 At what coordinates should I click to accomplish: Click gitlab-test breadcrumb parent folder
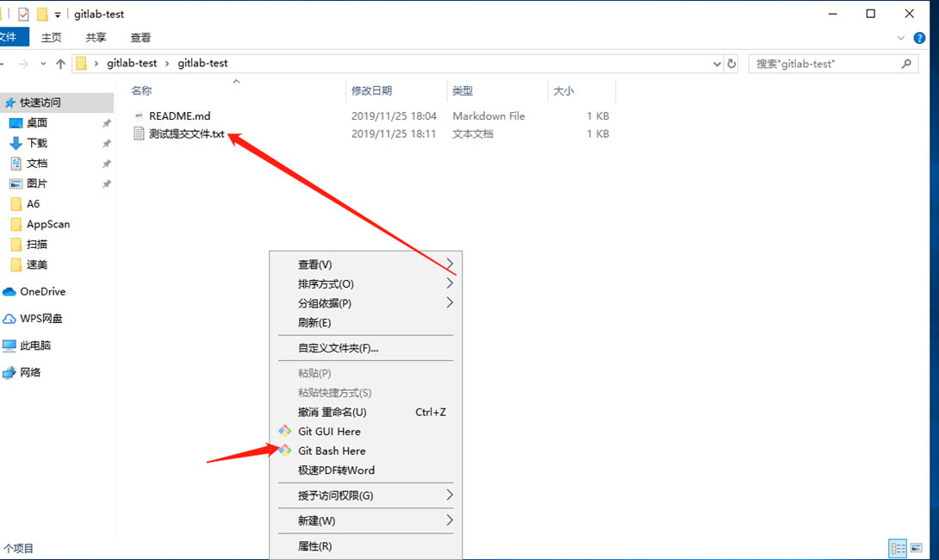132,64
